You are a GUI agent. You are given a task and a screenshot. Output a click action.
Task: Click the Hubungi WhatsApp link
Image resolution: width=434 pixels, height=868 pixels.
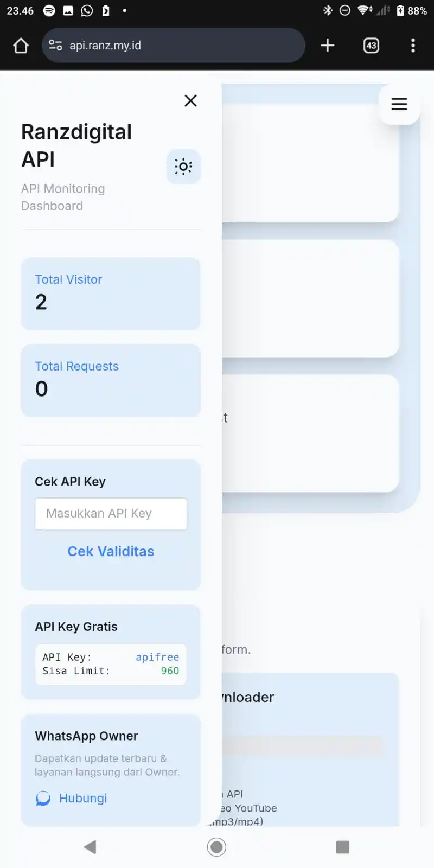point(83,798)
